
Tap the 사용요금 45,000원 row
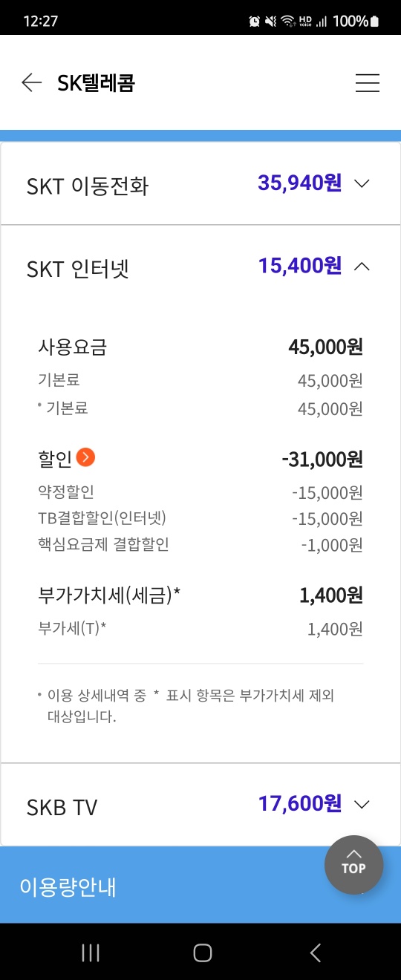click(x=200, y=347)
